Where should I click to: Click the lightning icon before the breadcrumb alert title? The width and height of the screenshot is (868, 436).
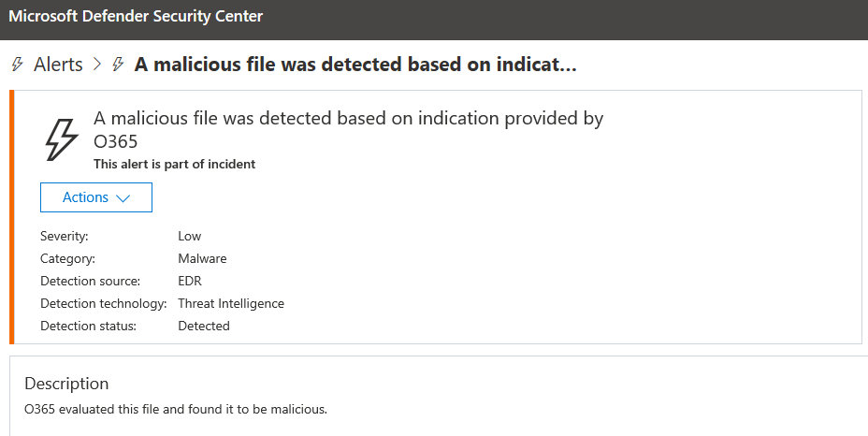118,65
